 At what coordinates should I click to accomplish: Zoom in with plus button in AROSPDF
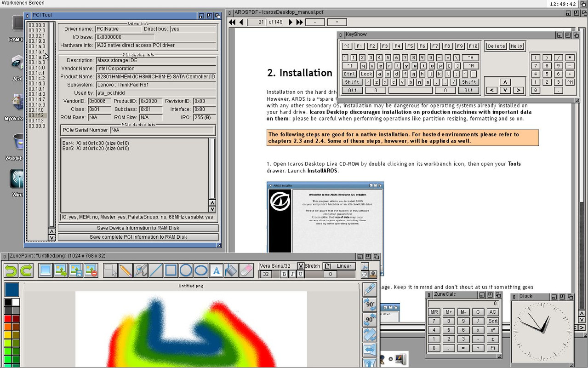337,22
